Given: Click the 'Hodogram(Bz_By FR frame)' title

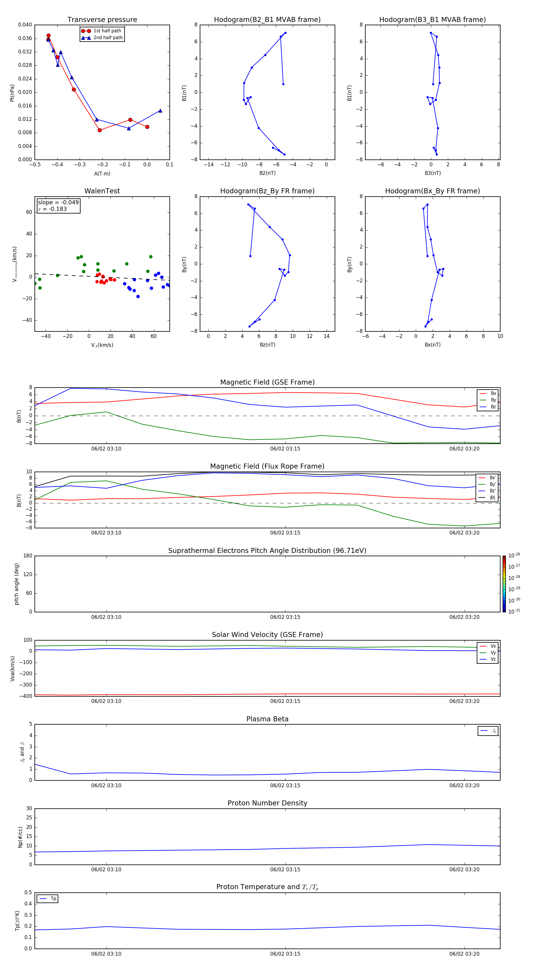Looking at the screenshot, I should (x=267, y=191).
